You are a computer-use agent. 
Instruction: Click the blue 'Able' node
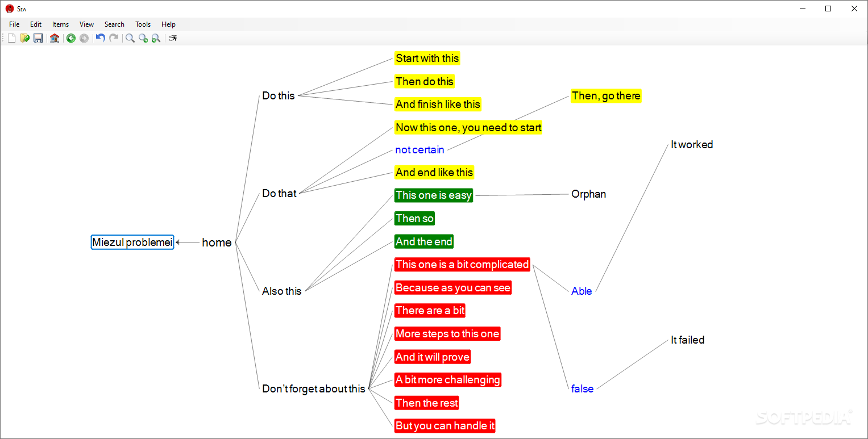[x=582, y=291]
